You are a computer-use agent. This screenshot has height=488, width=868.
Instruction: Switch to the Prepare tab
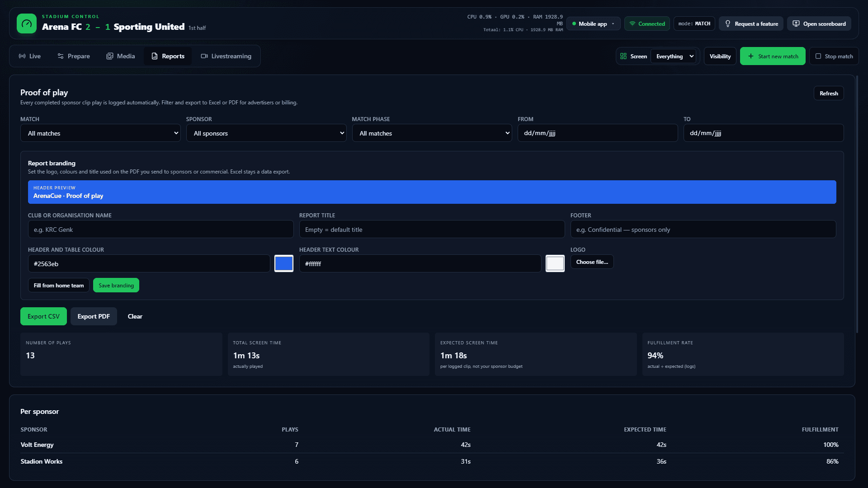click(74, 56)
